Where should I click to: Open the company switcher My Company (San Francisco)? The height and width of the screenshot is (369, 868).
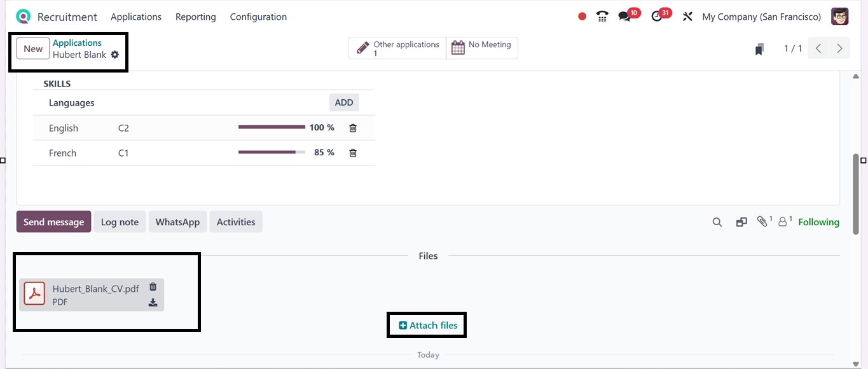(x=761, y=17)
